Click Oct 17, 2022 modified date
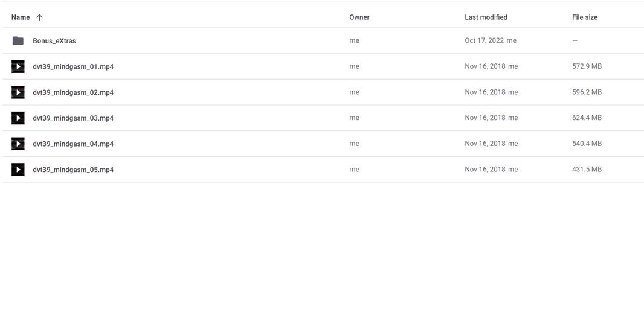This screenshot has height=321, width=644. pos(485,41)
